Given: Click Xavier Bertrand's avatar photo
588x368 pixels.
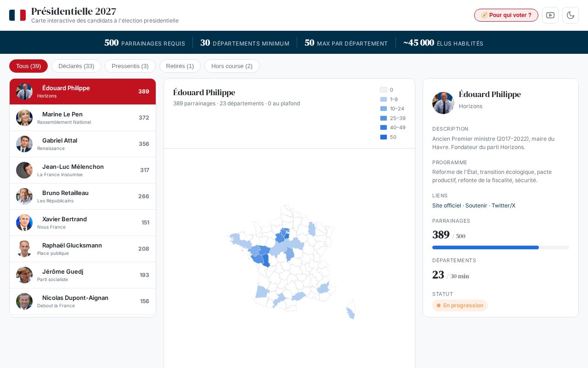Looking at the screenshot, I should pos(24,223).
